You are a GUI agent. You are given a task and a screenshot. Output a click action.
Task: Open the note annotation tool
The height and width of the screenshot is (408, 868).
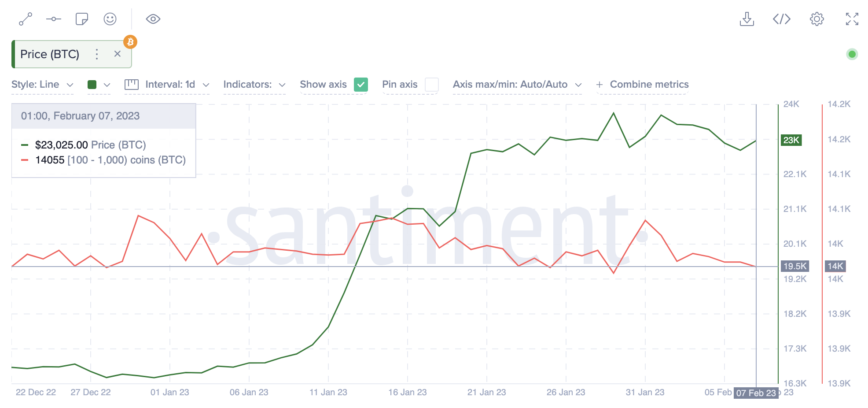pyautogui.click(x=81, y=19)
